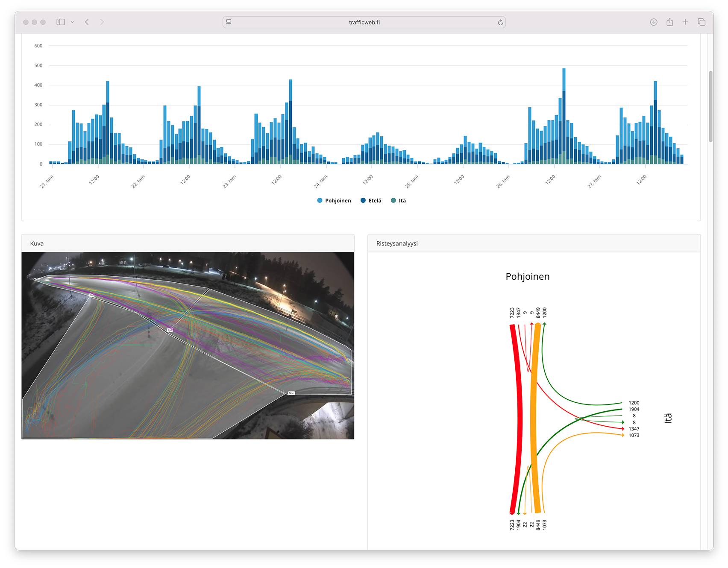
Task: Click the rotated Itä label in diagram
Action: pos(668,419)
